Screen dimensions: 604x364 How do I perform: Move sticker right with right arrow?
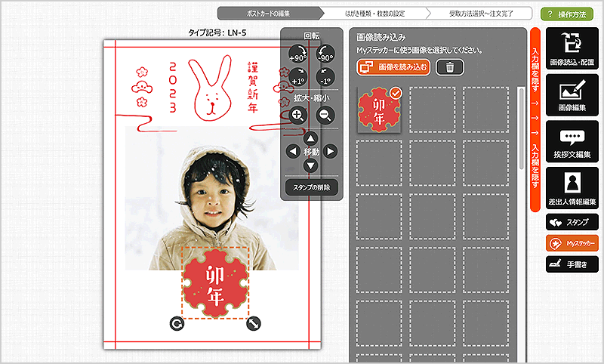pos(330,151)
